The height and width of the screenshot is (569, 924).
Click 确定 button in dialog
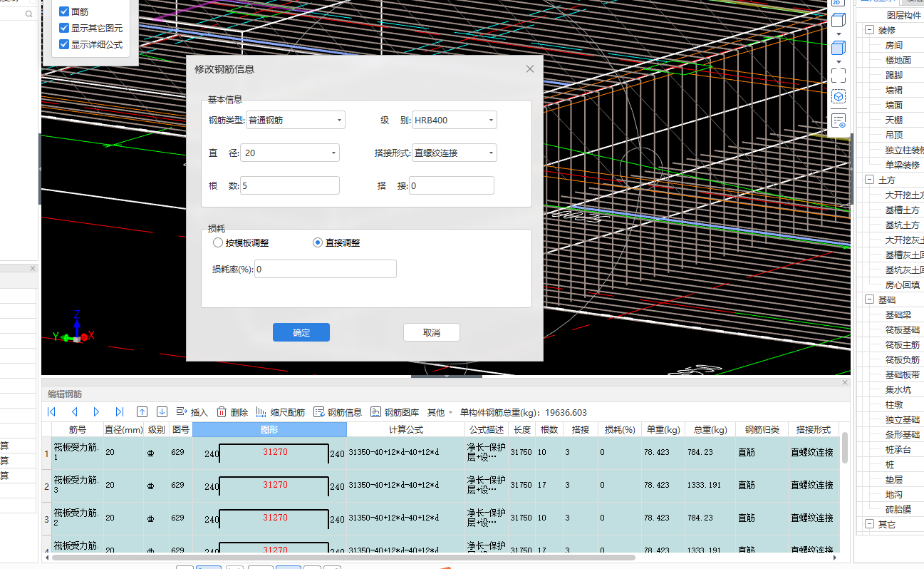pos(301,332)
